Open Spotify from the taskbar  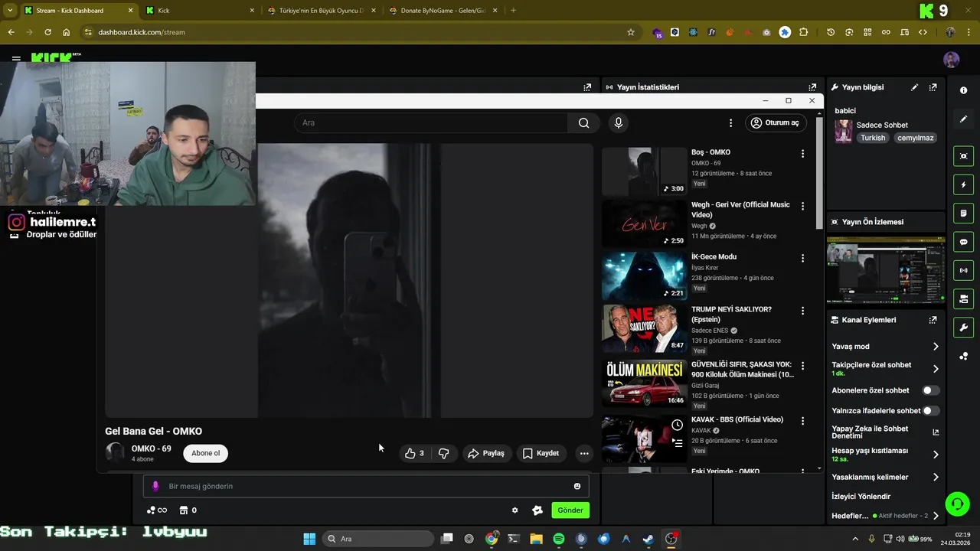[559, 539]
